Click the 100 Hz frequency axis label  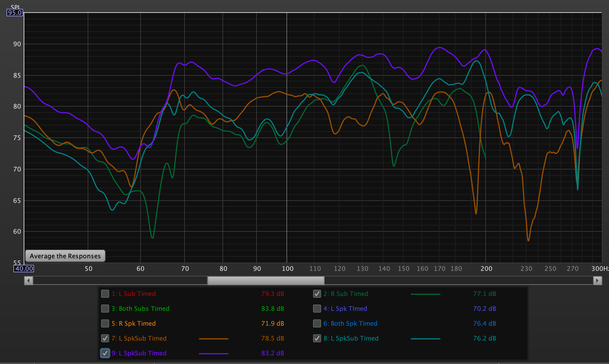(x=288, y=269)
